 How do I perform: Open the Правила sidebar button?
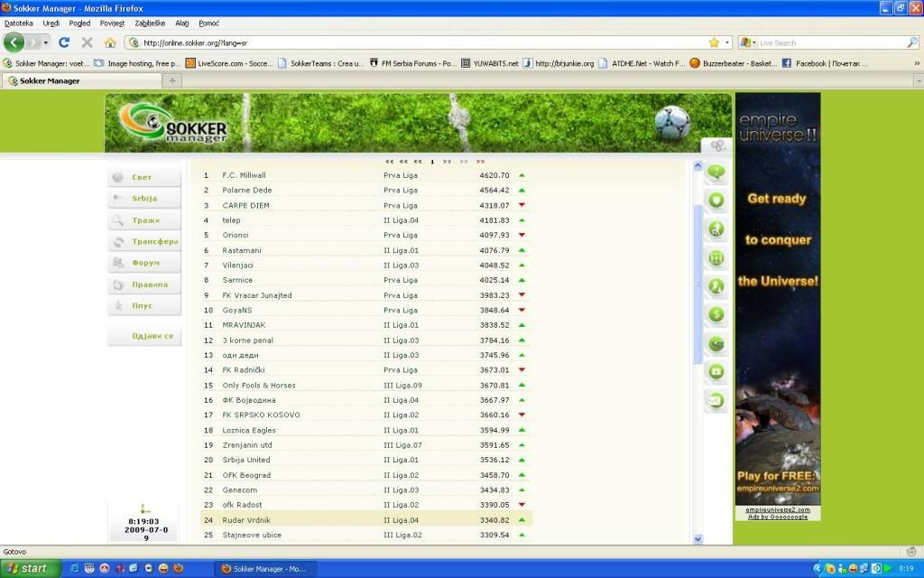[x=144, y=284]
